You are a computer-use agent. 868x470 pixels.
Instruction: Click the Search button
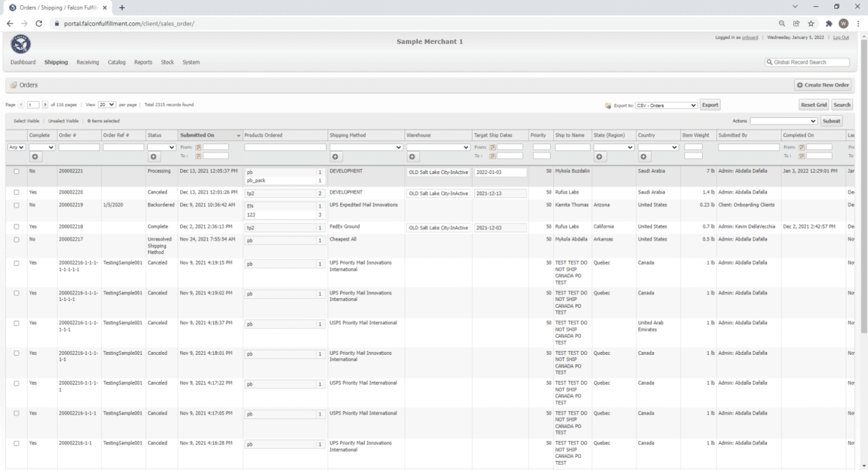pyautogui.click(x=841, y=105)
